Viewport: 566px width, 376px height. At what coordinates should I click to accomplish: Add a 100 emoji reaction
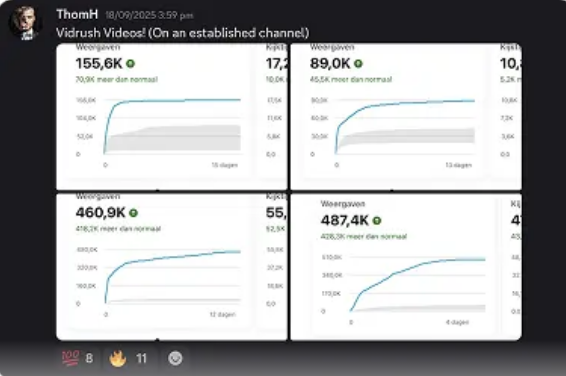click(x=77, y=358)
